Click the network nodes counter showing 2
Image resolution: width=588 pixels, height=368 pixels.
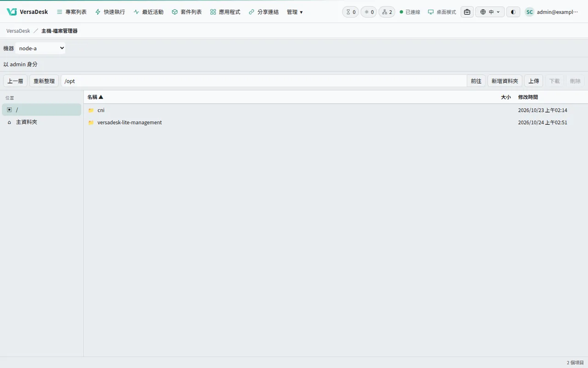pos(387,12)
